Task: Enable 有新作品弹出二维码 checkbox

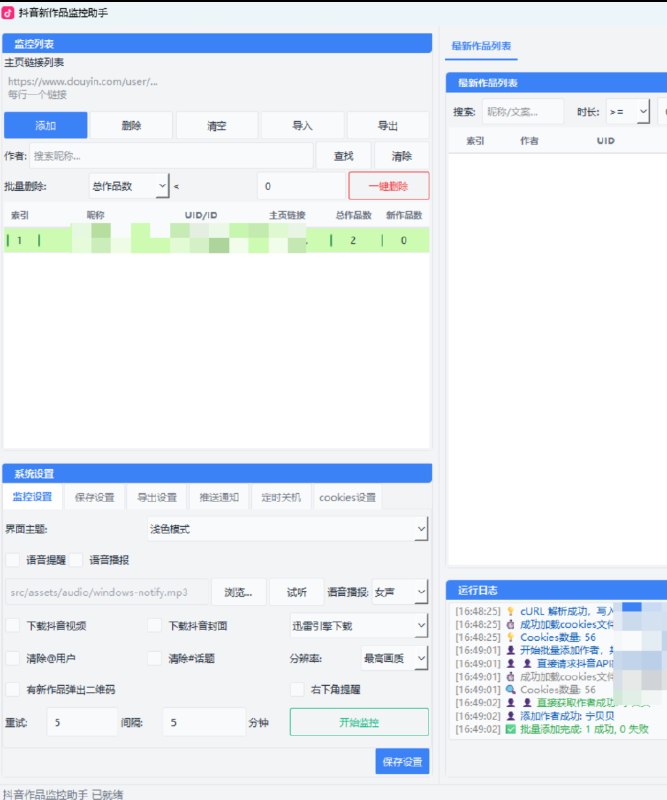Action: pos(13,689)
